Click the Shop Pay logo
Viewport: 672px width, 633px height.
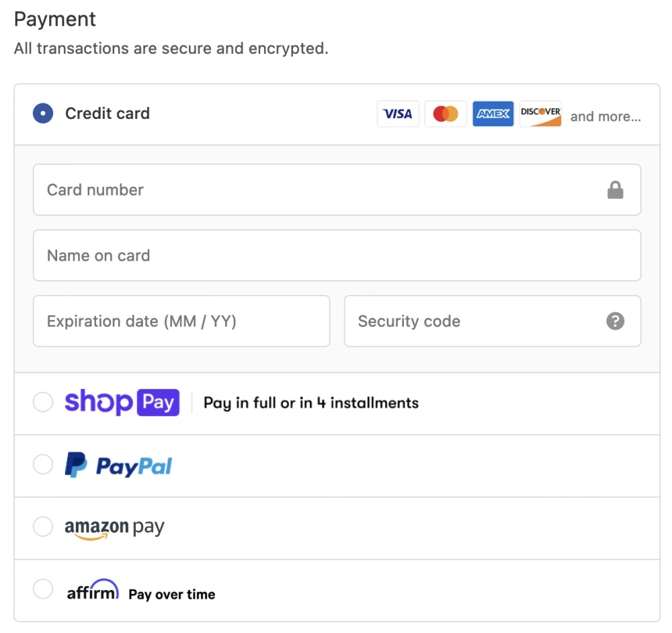click(x=122, y=403)
